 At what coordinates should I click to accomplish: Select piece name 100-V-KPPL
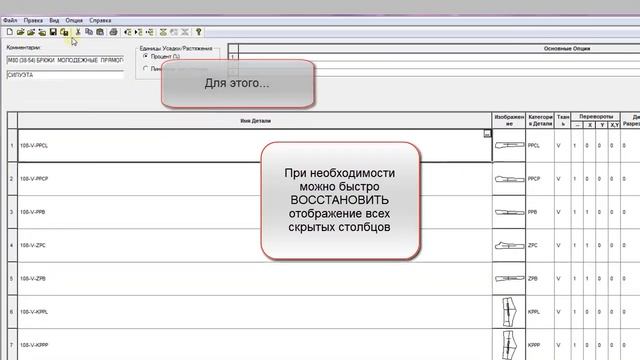(34, 312)
